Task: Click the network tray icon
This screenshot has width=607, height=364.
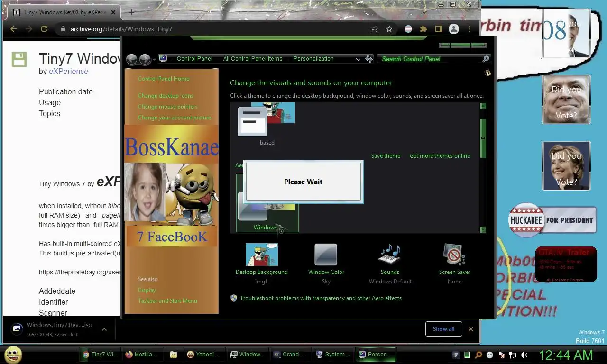Action: (x=513, y=355)
